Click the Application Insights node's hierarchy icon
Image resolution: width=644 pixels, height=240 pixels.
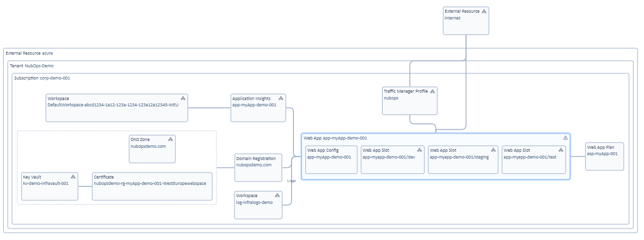(281, 99)
